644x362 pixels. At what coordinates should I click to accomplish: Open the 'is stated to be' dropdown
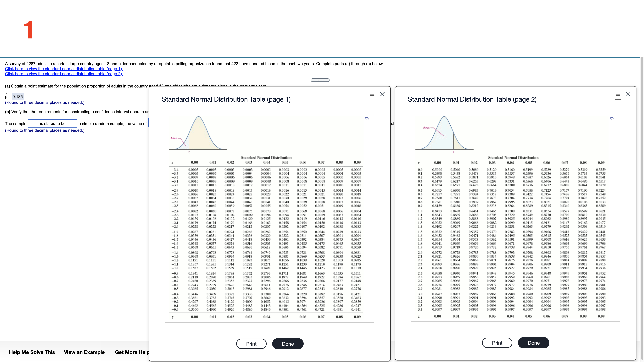52,123
